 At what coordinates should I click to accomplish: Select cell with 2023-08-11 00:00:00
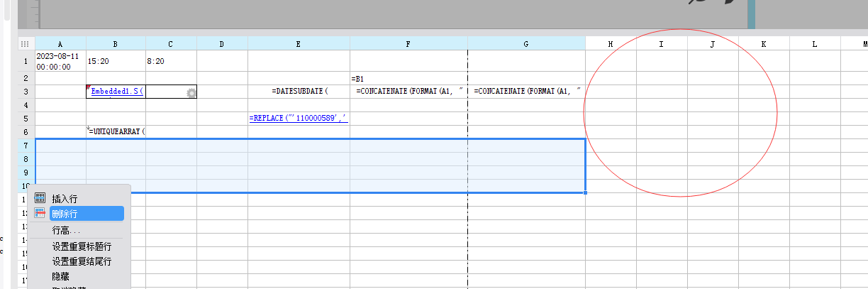click(x=60, y=61)
